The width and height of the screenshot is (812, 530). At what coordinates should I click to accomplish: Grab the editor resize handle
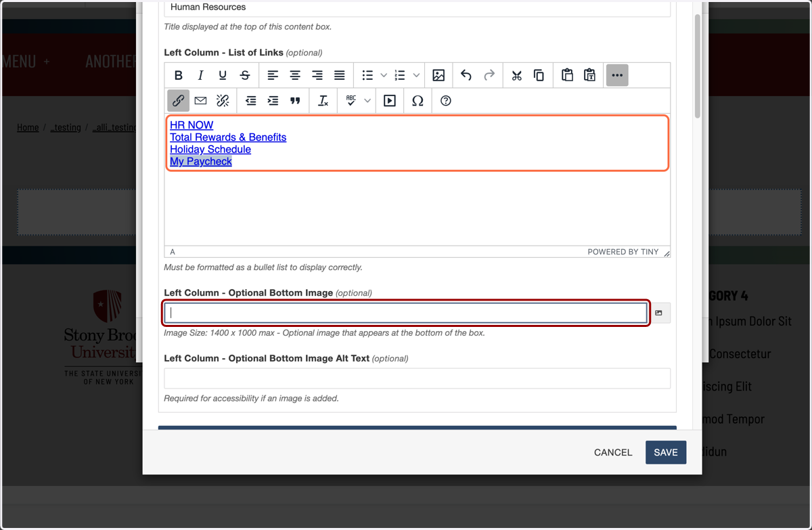pos(667,252)
